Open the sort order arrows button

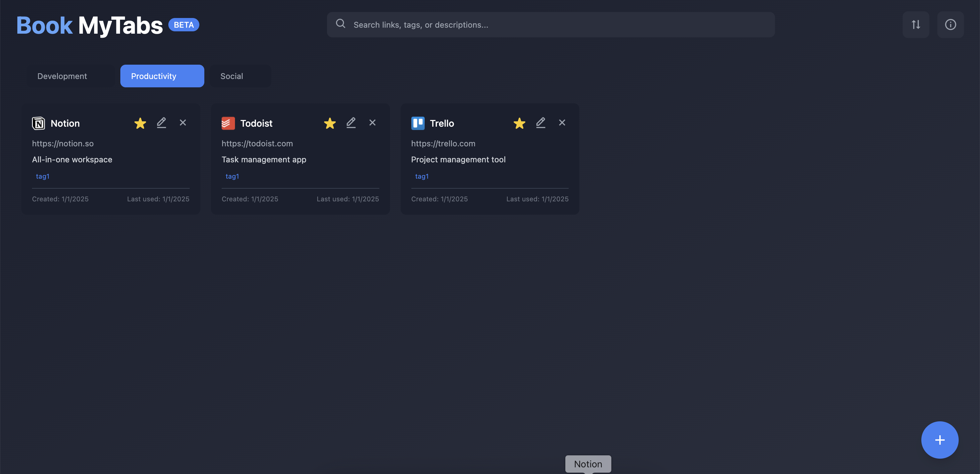(x=916, y=25)
